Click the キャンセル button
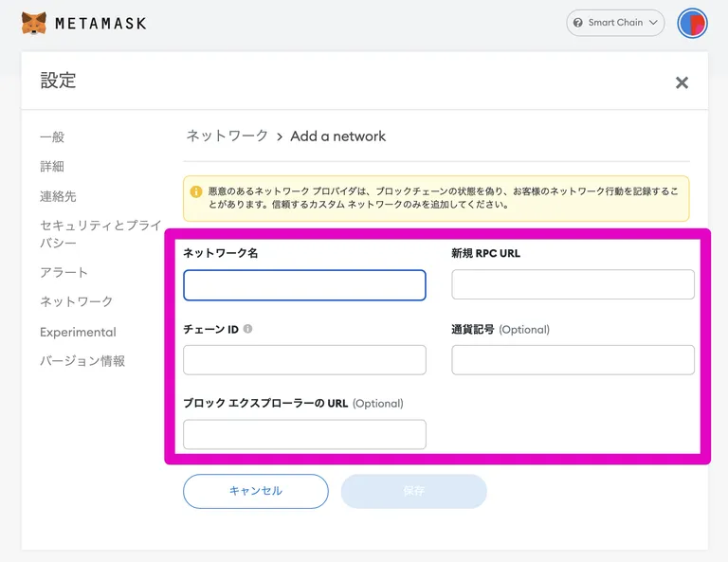 [x=256, y=491]
